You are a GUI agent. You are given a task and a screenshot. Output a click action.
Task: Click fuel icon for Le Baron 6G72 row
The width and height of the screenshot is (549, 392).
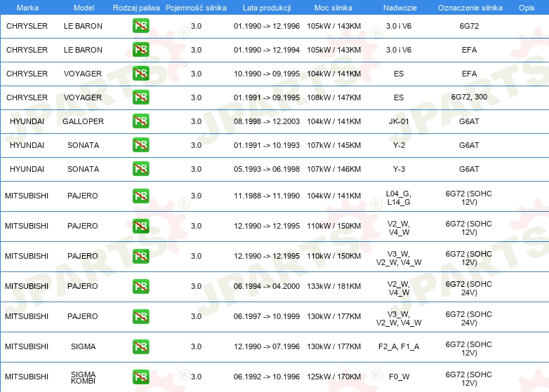pyautogui.click(x=140, y=26)
